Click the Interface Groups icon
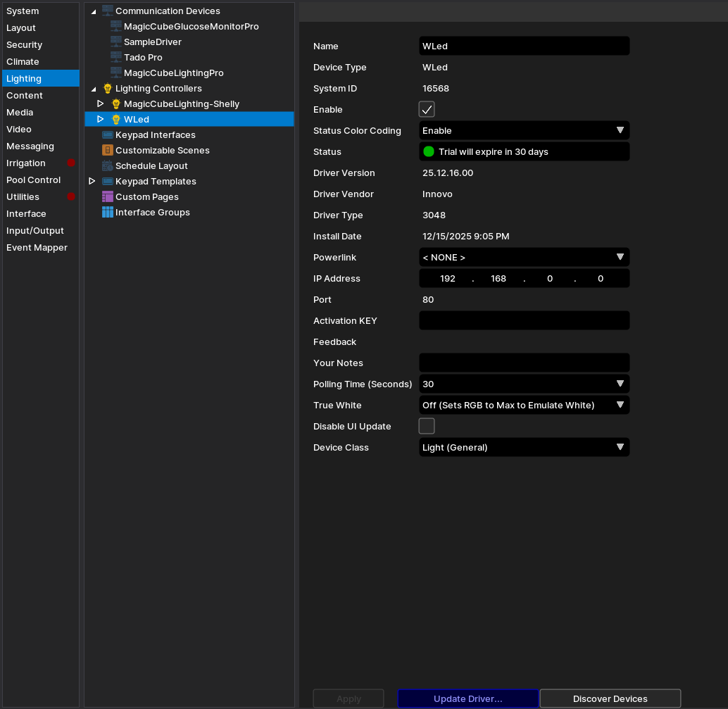The image size is (728, 709). coord(108,213)
